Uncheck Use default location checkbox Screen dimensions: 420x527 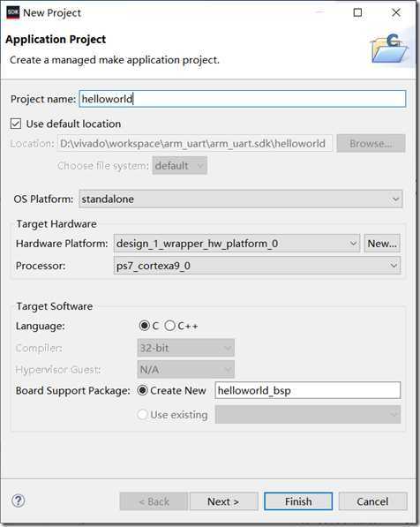[x=16, y=124]
